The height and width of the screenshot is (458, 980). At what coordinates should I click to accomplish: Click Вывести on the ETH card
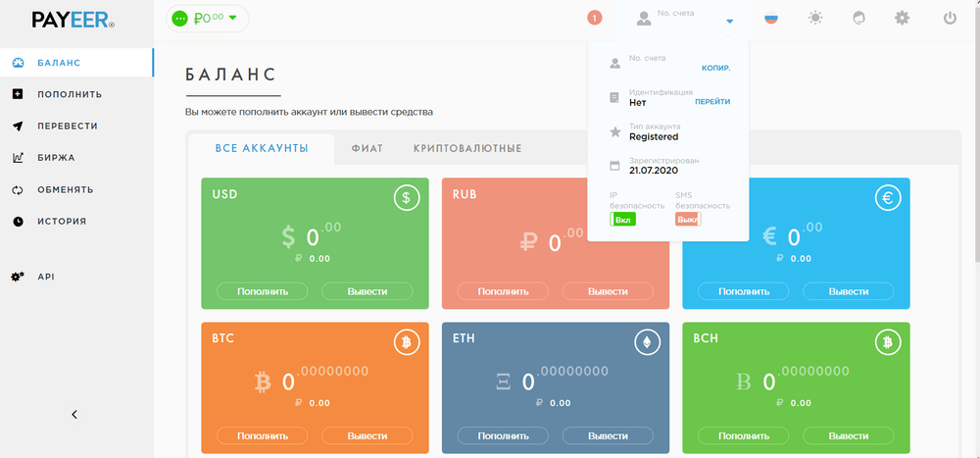coord(609,435)
